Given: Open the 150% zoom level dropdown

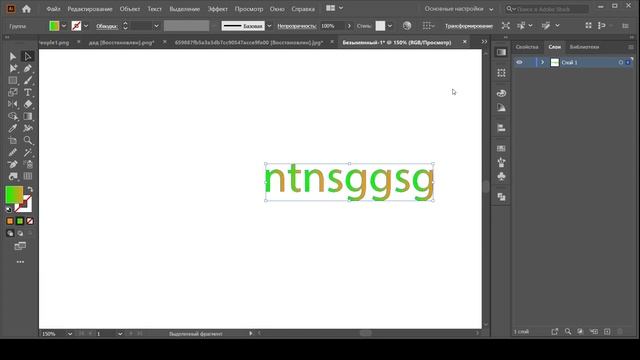Looking at the screenshot, I should point(70,334).
